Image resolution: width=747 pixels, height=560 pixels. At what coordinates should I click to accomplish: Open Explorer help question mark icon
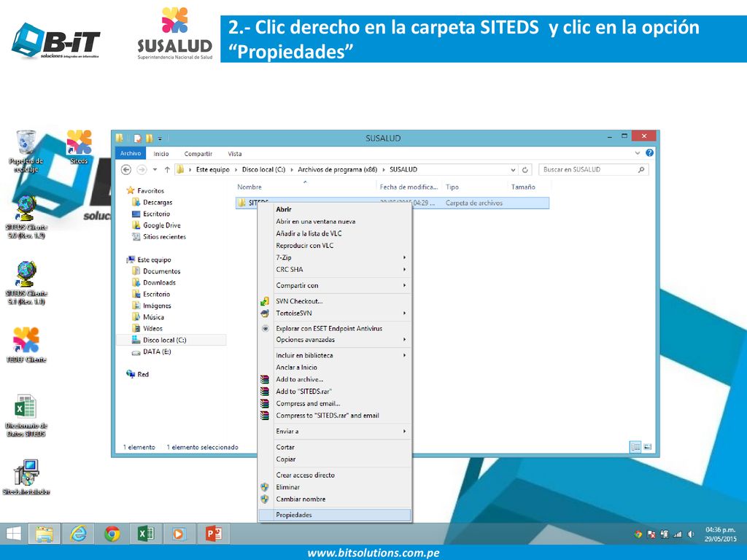649,153
